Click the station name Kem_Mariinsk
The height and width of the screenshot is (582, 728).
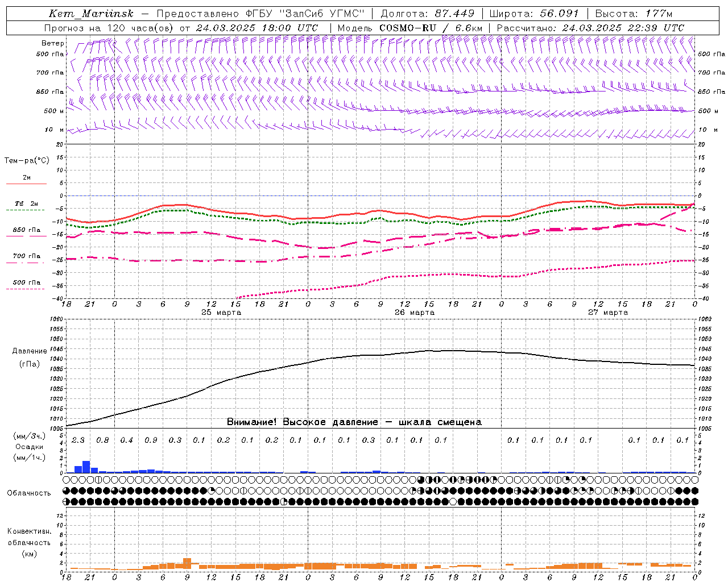pyautogui.click(x=91, y=14)
